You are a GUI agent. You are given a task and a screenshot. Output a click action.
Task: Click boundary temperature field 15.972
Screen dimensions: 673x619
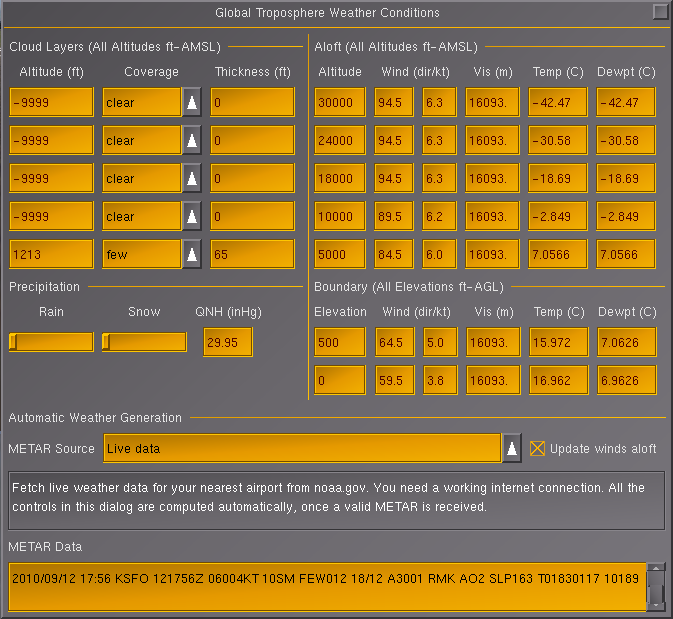pyautogui.click(x=559, y=342)
